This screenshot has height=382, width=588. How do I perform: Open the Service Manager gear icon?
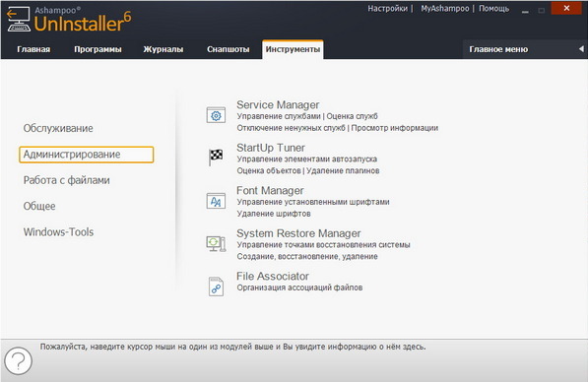tap(216, 115)
